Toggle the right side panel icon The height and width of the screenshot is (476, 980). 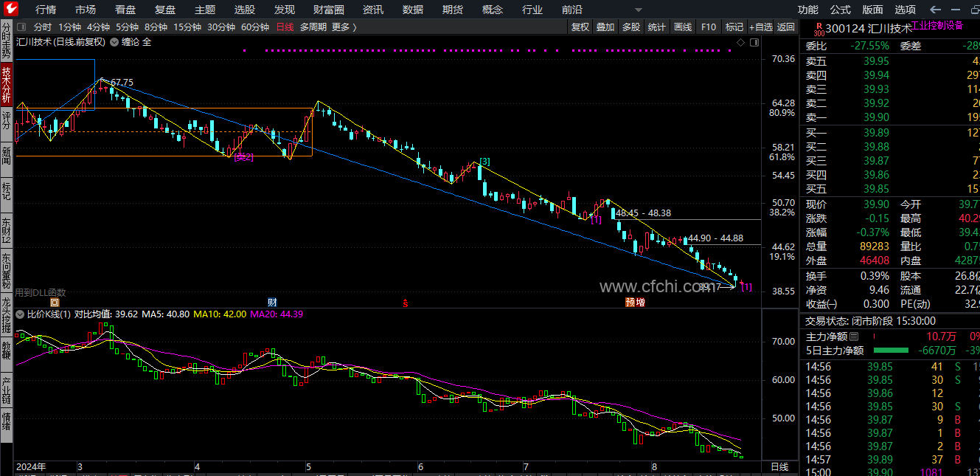[753, 42]
